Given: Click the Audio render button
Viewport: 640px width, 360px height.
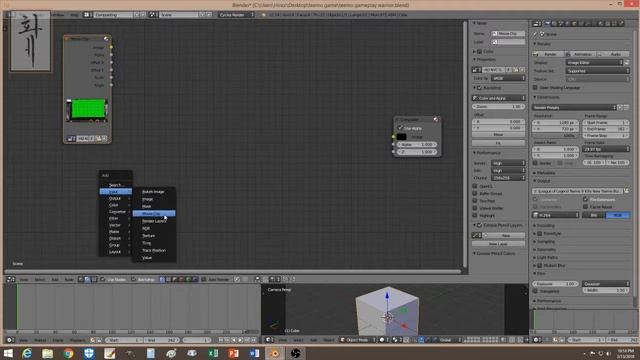Looking at the screenshot, I should coord(613,54).
